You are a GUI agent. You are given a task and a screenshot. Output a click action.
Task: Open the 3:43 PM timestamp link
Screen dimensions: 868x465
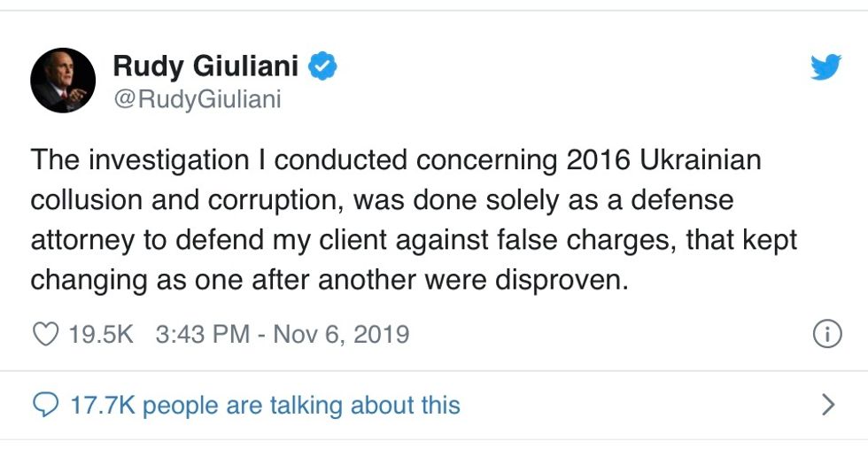coord(202,334)
